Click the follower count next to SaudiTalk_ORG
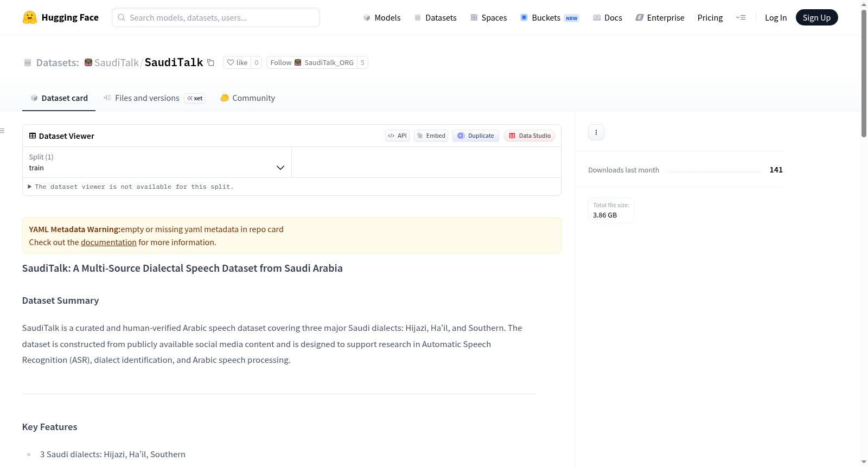 coord(362,62)
